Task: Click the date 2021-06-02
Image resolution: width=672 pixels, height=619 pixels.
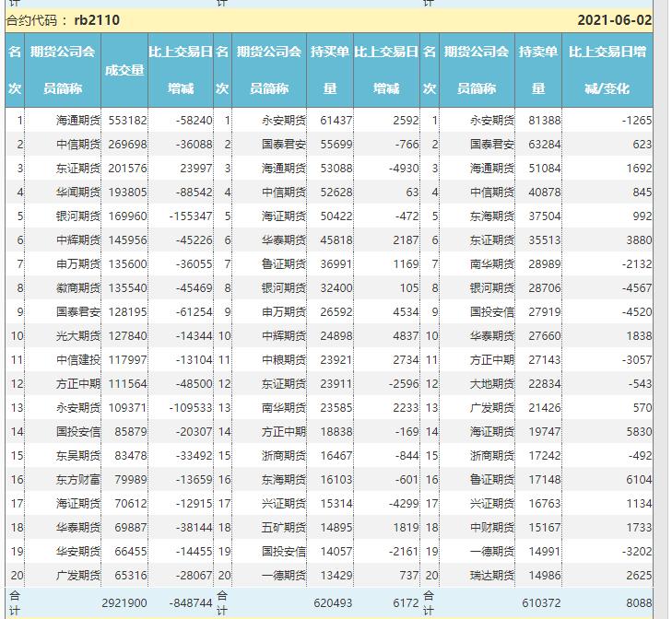Action: [x=614, y=20]
